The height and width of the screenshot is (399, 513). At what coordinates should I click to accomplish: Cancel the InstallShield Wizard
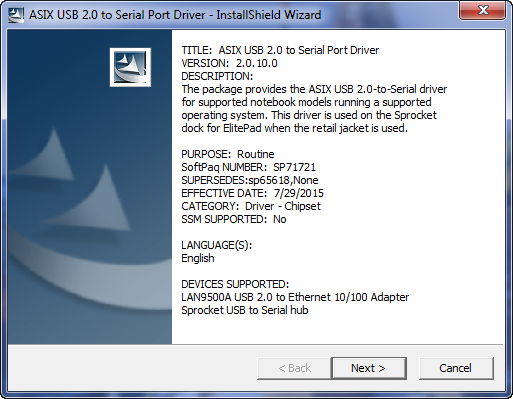point(456,368)
